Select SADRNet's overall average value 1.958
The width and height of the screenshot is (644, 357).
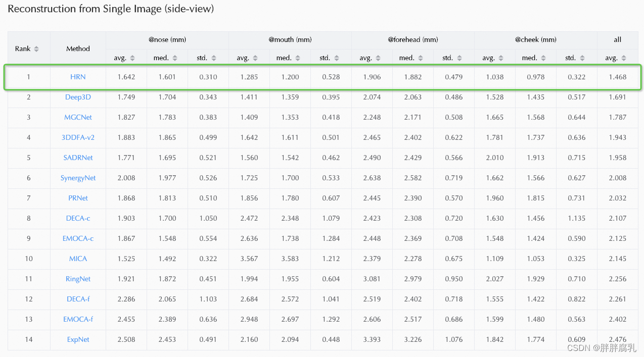coord(618,158)
